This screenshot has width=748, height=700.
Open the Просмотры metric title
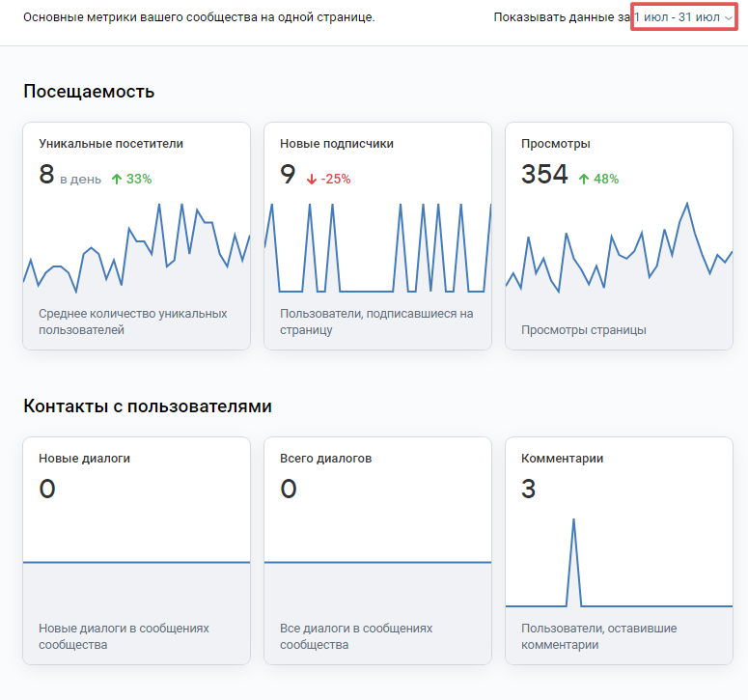tap(556, 144)
